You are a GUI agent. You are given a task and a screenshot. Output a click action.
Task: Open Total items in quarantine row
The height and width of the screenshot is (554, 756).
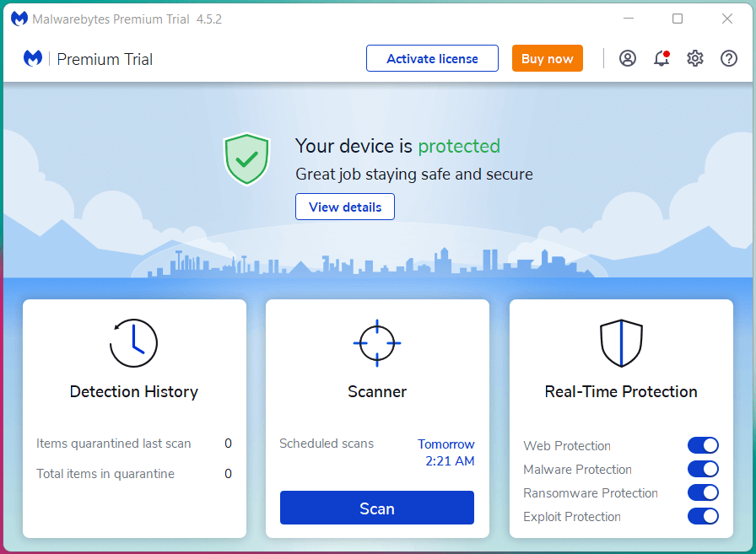coord(134,474)
